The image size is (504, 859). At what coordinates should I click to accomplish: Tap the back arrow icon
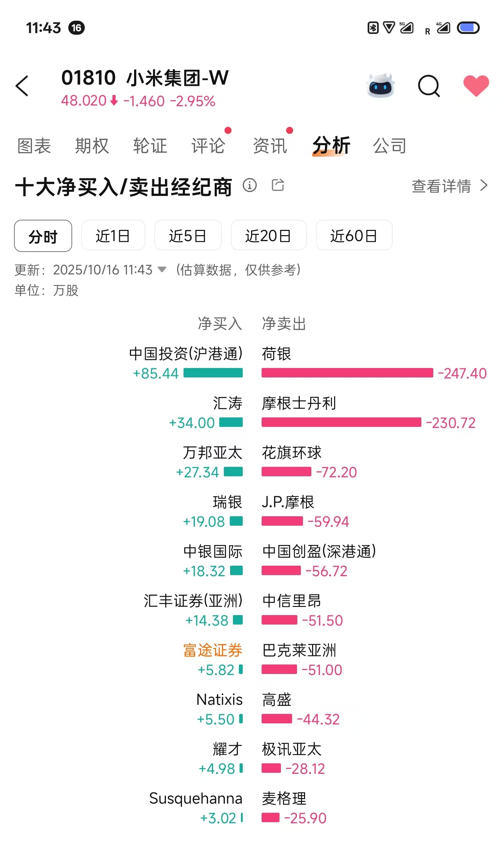pyautogui.click(x=22, y=86)
